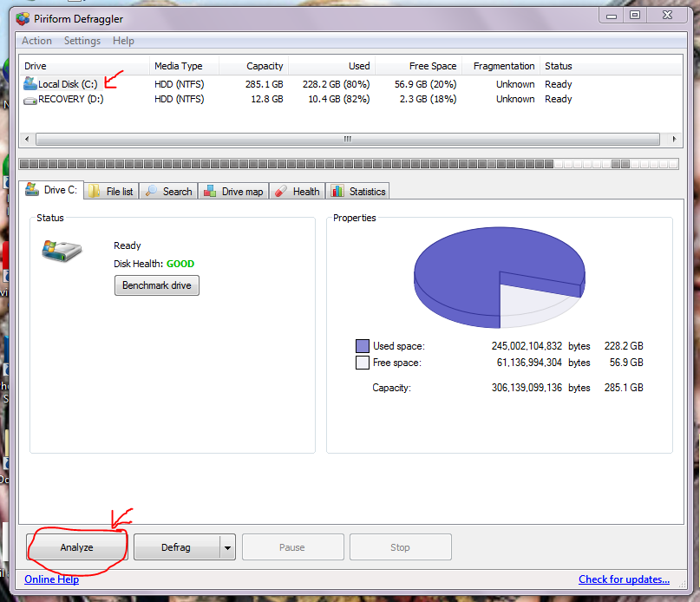Click the 10.4 GB (82%) used cell
The width and height of the screenshot is (700, 602).
339,99
